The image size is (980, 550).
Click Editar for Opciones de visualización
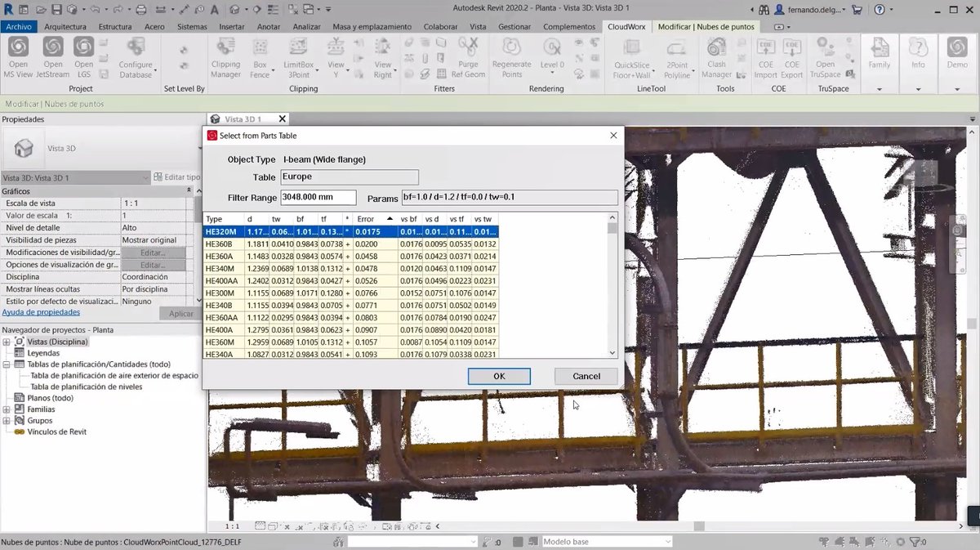(x=153, y=265)
